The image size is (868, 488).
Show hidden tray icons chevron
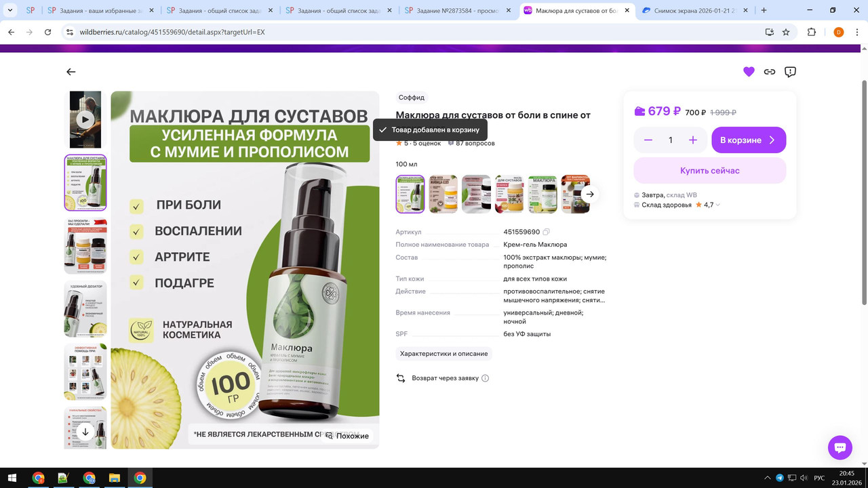coord(767,478)
